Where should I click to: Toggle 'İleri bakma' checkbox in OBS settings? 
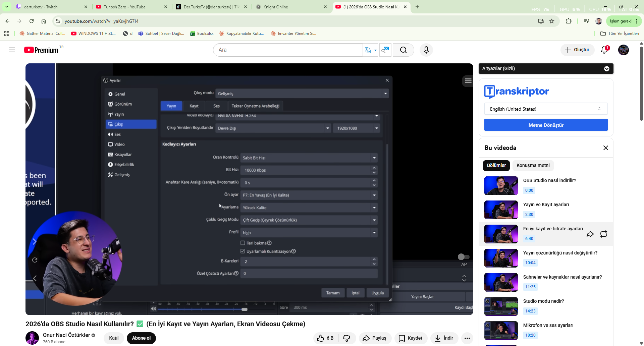click(x=243, y=243)
